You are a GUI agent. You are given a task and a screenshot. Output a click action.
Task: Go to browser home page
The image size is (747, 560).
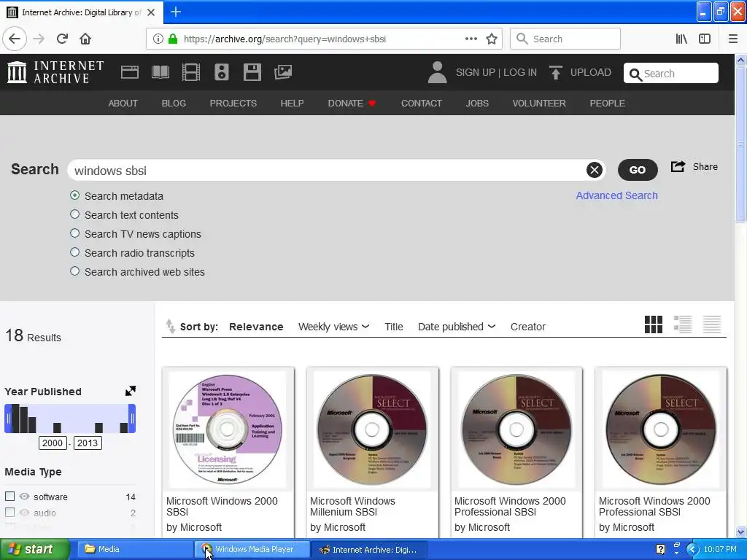[x=85, y=39]
